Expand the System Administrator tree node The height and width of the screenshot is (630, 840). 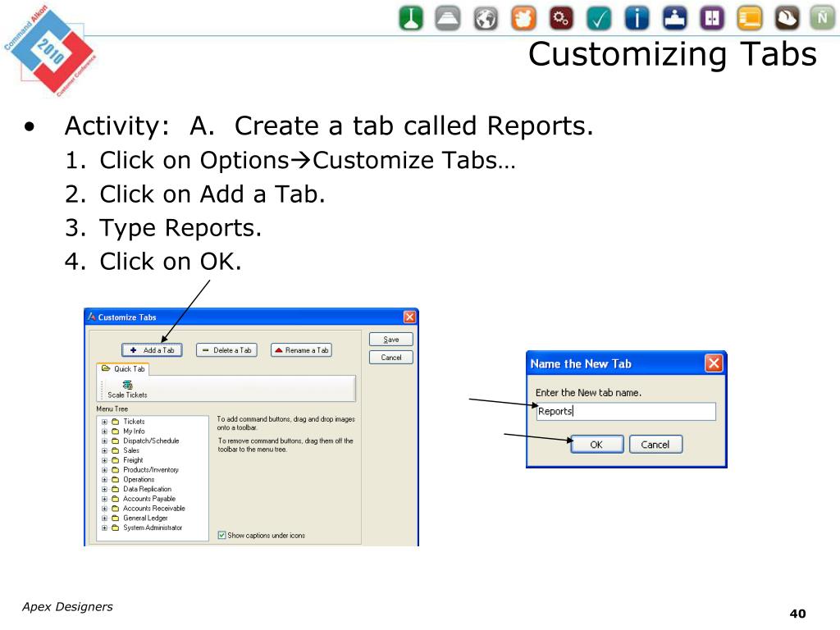pos(104,527)
